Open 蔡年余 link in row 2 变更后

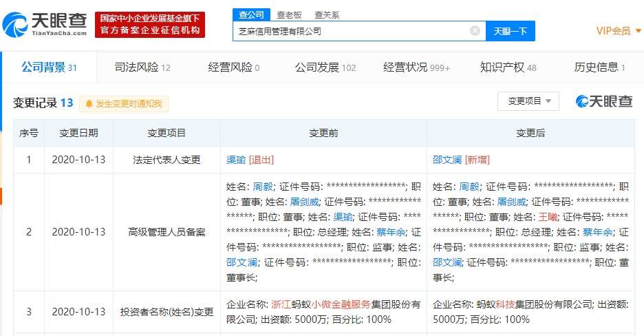point(598,232)
